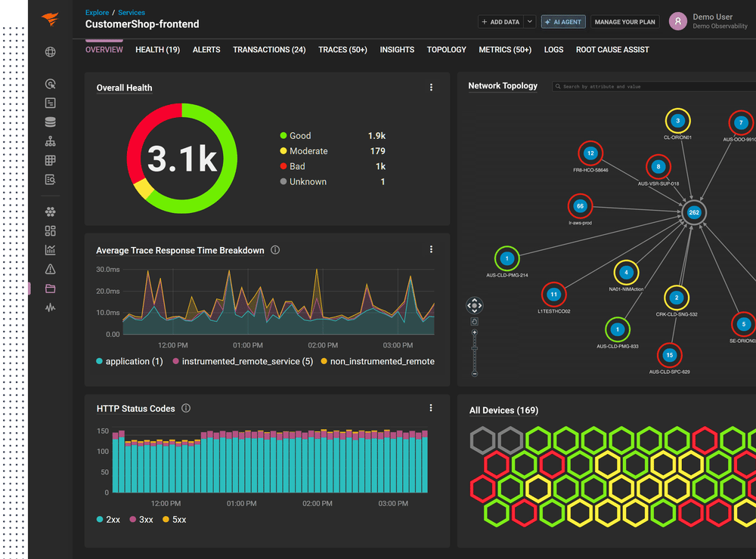Click the topology zoom slider track
This screenshot has height=559, width=756.
(x=475, y=353)
